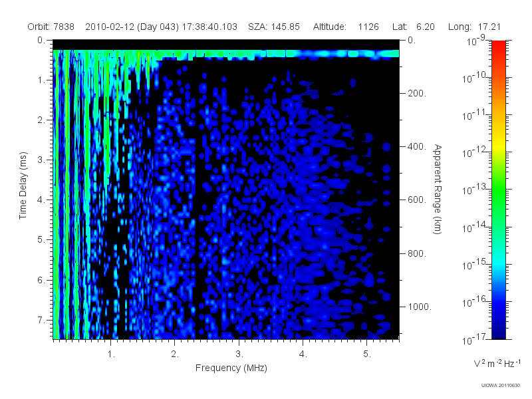The width and height of the screenshot is (532, 399).
Task: Click the 10^-10 color scale label
Action: tap(475, 78)
